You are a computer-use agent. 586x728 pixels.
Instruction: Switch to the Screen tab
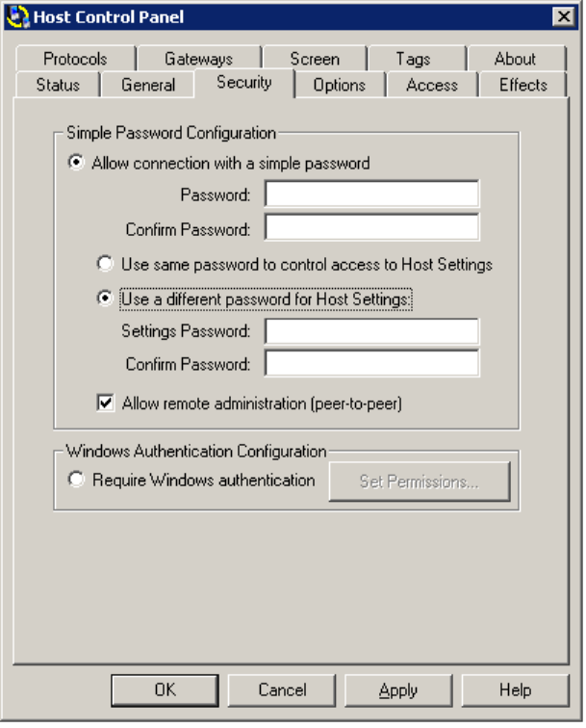315,59
